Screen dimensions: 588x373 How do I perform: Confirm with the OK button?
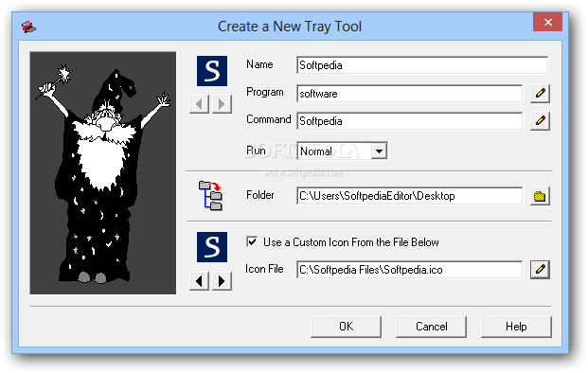tap(346, 327)
